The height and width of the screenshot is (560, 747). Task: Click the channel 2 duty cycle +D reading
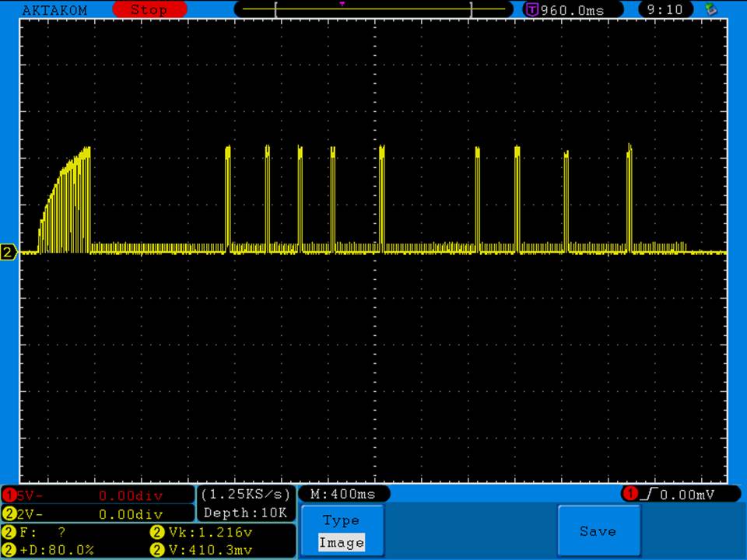tap(51, 550)
